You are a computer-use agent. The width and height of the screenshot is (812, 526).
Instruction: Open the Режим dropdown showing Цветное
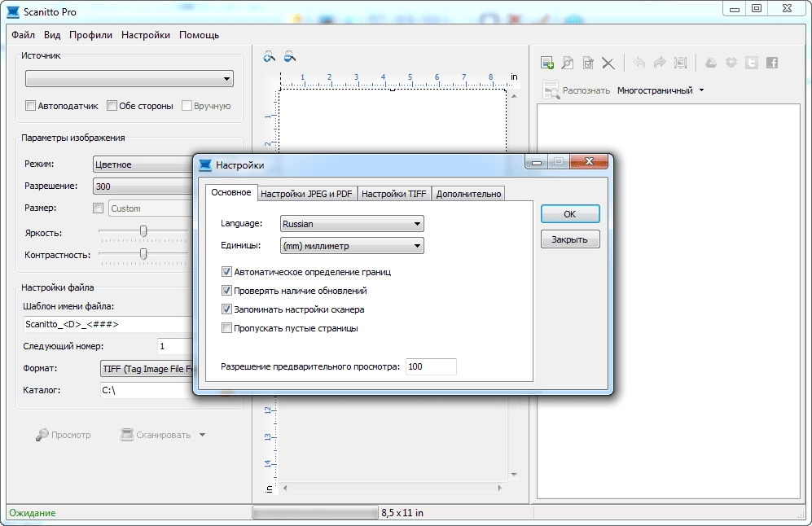143,164
